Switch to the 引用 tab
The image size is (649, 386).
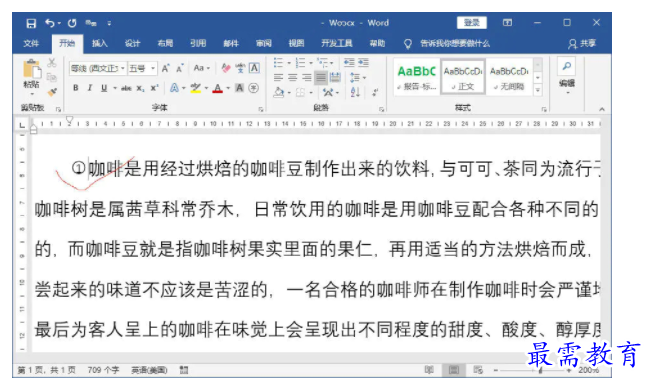(x=198, y=43)
